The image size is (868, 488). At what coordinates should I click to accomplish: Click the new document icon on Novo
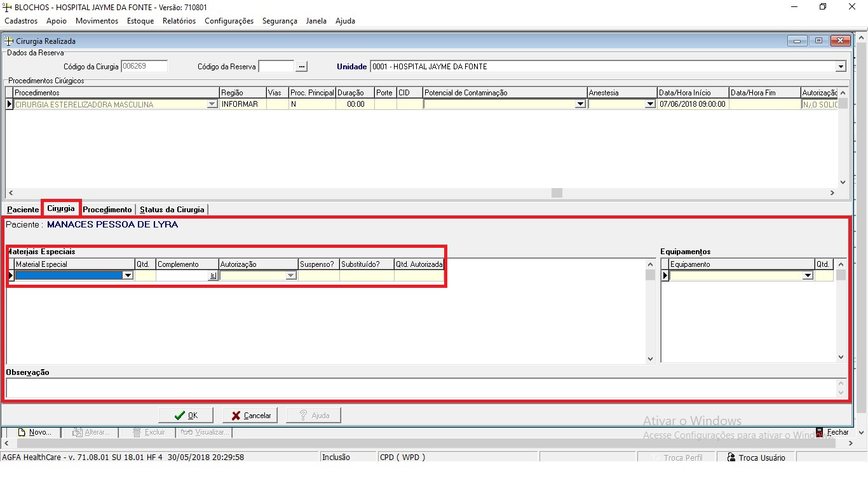tap(22, 432)
